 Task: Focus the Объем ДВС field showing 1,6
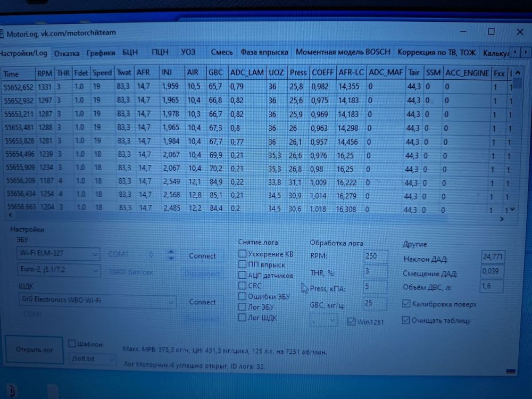coord(491,286)
